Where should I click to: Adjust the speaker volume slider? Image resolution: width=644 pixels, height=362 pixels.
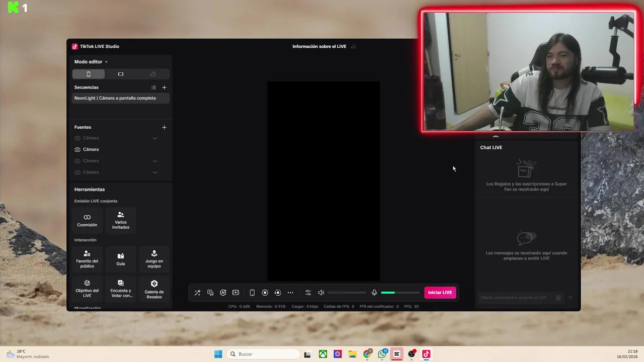click(x=347, y=293)
